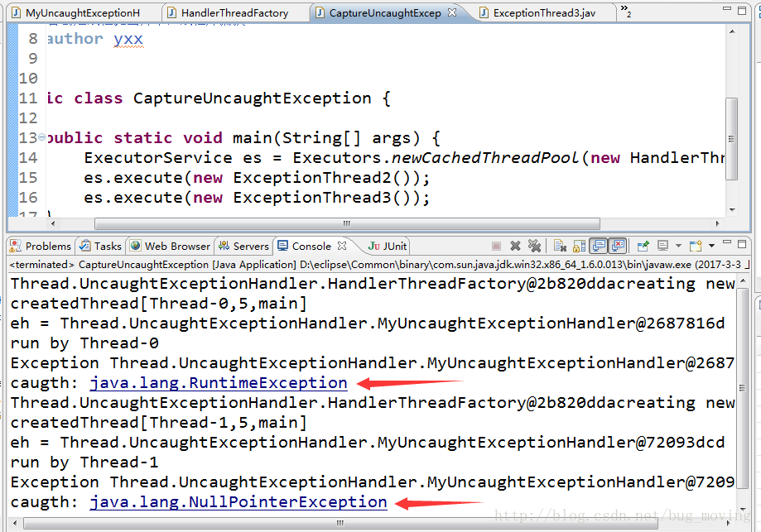Screen dimensions: 761x532
Task: Click console scroll up arrow
Action: click(x=742, y=281)
